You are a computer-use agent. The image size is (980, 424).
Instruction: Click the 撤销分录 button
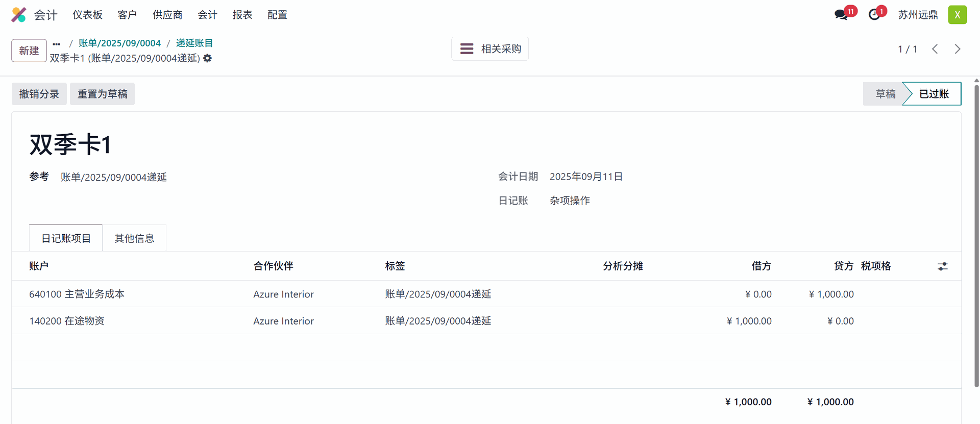pos(39,94)
